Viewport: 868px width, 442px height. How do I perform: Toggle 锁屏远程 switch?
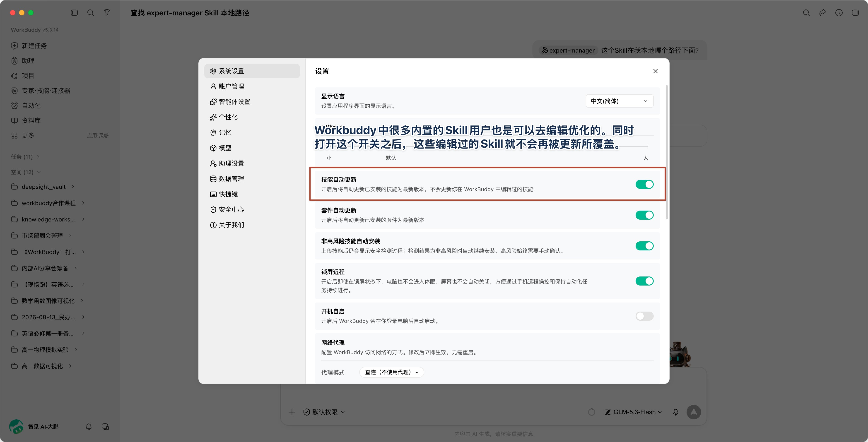(x=644, y=281)
